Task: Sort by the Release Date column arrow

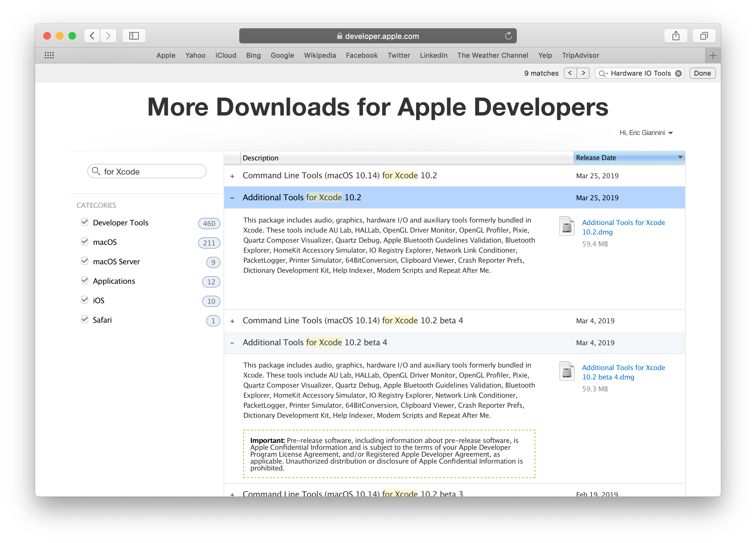Action: [x=680, y=157]
